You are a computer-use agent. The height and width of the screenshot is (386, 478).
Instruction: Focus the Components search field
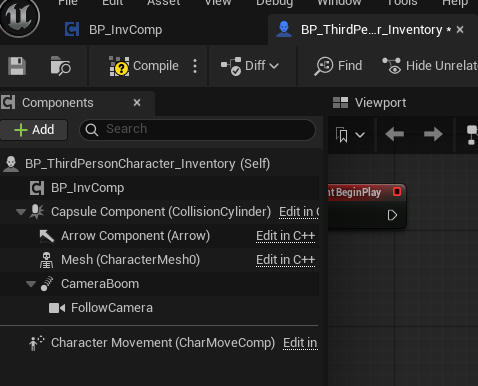pyautogui.click(x=197, y=129)
